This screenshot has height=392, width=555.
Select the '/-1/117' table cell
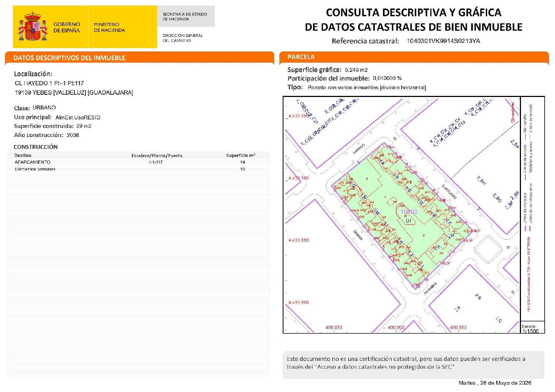point(156,162)
